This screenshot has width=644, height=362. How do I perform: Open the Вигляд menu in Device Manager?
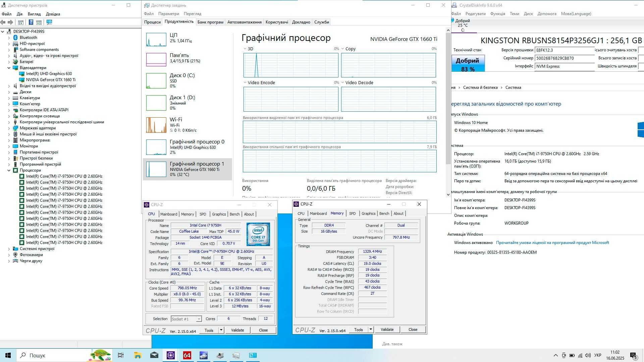tap(34, 14)
